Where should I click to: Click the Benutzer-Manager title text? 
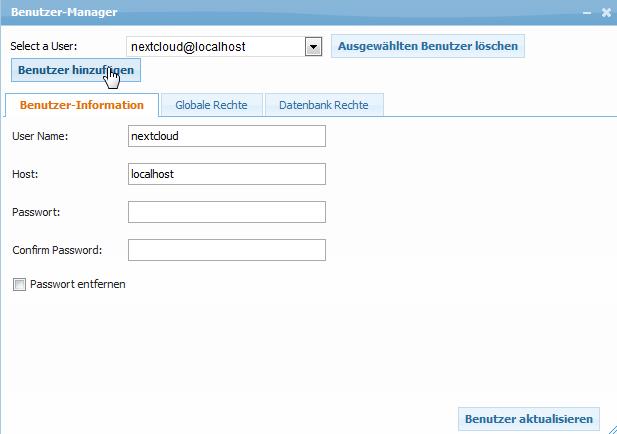point(64,12)
